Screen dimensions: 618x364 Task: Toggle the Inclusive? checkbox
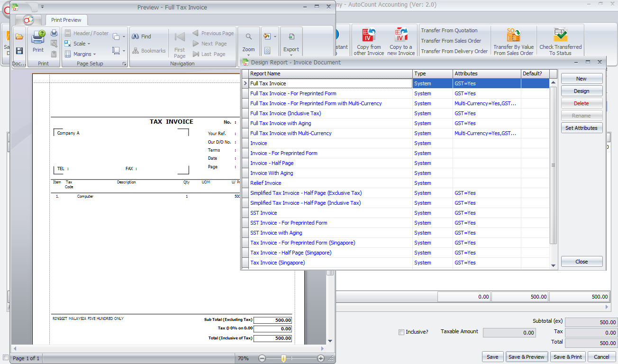click(401, 332)
